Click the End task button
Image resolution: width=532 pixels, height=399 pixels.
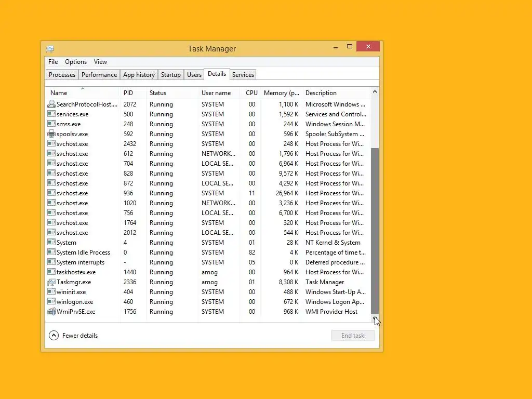point(353,336)
